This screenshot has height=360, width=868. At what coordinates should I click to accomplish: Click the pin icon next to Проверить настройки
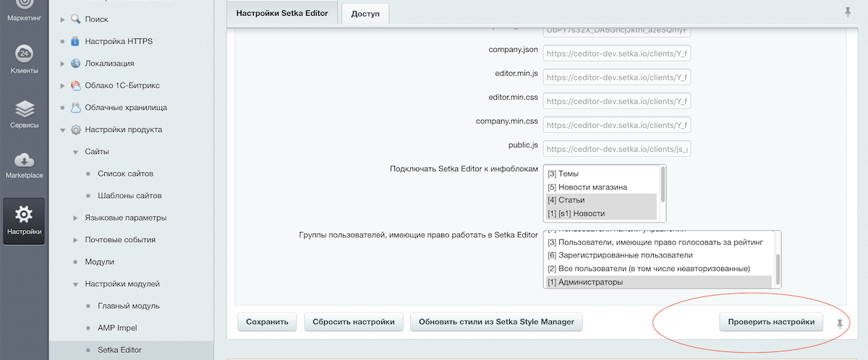[x=840, y=322]
